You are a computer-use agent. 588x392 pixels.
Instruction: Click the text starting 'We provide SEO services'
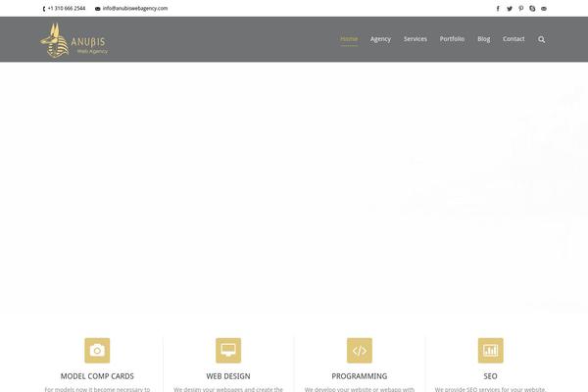pyautogui.click(x=491, y=389)
